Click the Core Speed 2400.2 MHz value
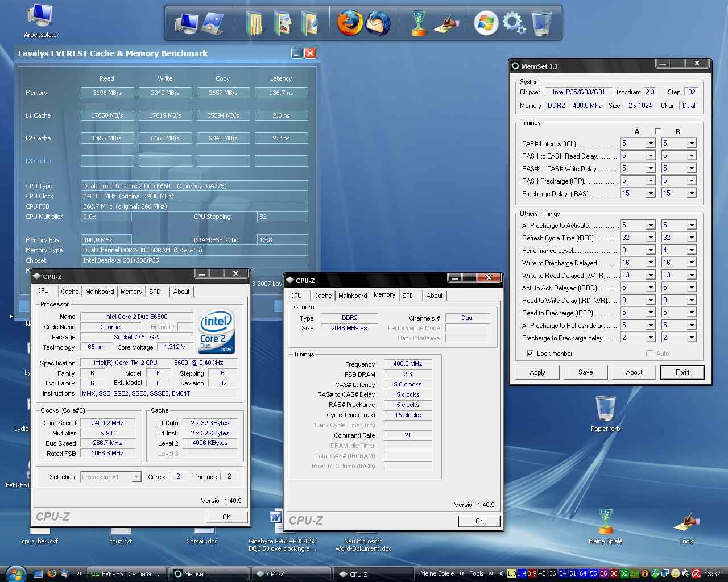The width and height of the screenshot is (728, 582). point(107,423)
